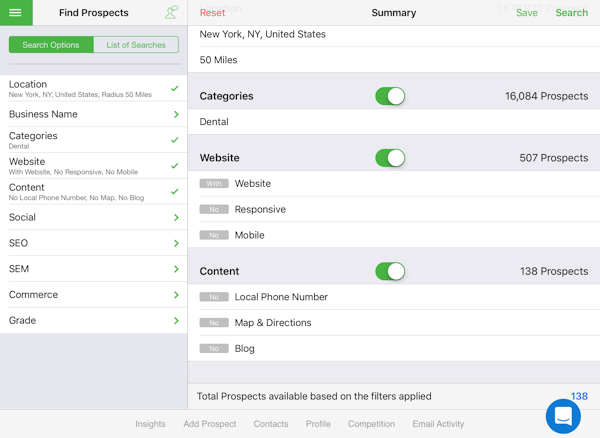Toggle the No badge beside Local Phone Number
This screenshot has height=438, width=600.
[x=214, y=297]
